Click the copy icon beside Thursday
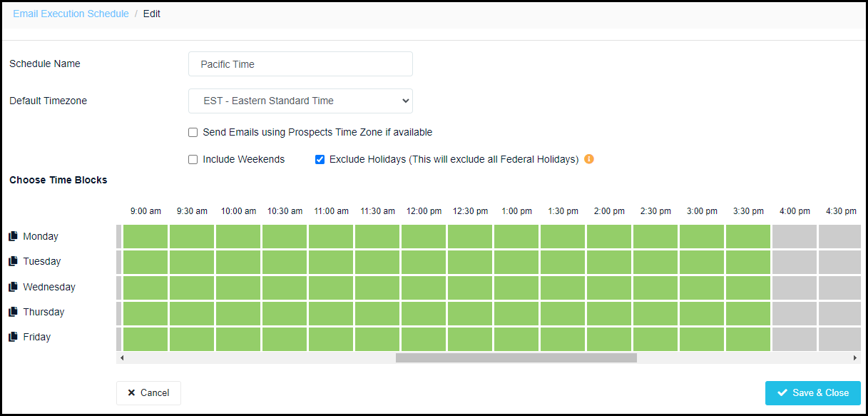The image size is (868, 416). 13,312
